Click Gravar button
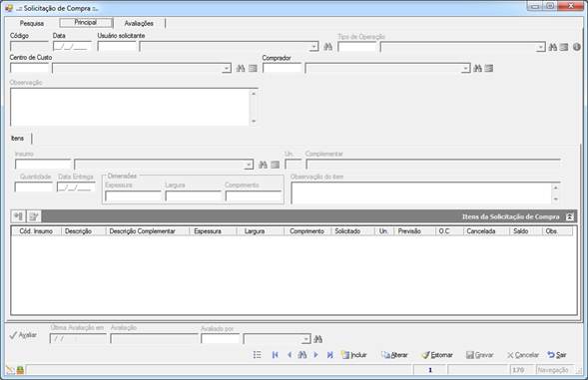 click(x=479, y=355)
